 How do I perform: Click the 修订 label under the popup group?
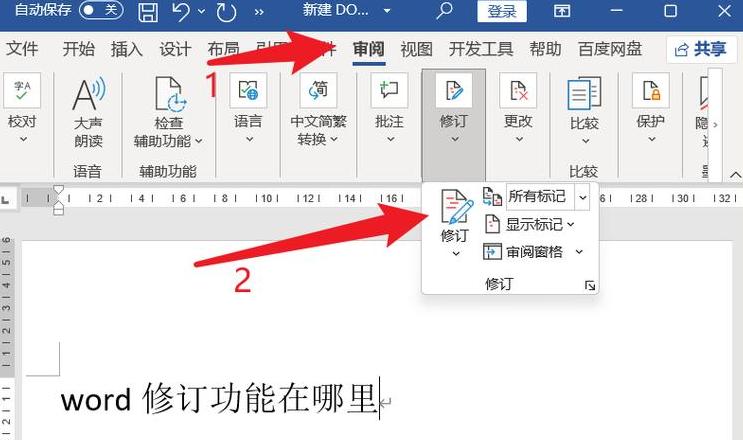pyautogui.click(x=498, y=284)
